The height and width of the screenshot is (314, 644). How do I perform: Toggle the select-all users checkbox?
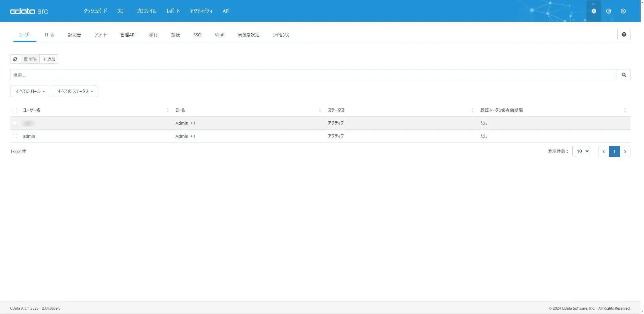15,110
